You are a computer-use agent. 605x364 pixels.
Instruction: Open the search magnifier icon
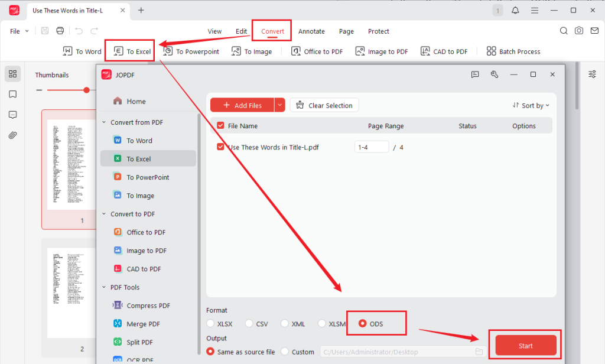(564, 31)
